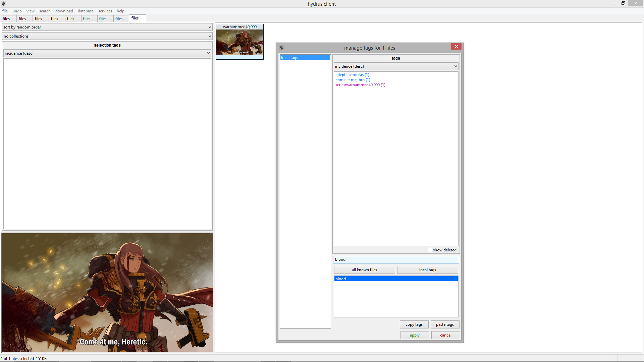Viewport: 644px width, 362px height.
Task: Click the Warhammer 40,000 image thumbnail
Action: [239, 41]
